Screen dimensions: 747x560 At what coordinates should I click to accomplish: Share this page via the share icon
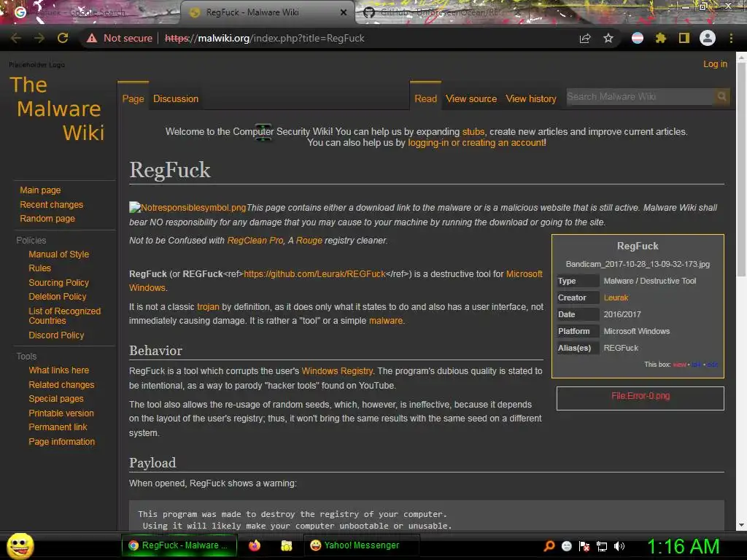click(x=585, y=38)
